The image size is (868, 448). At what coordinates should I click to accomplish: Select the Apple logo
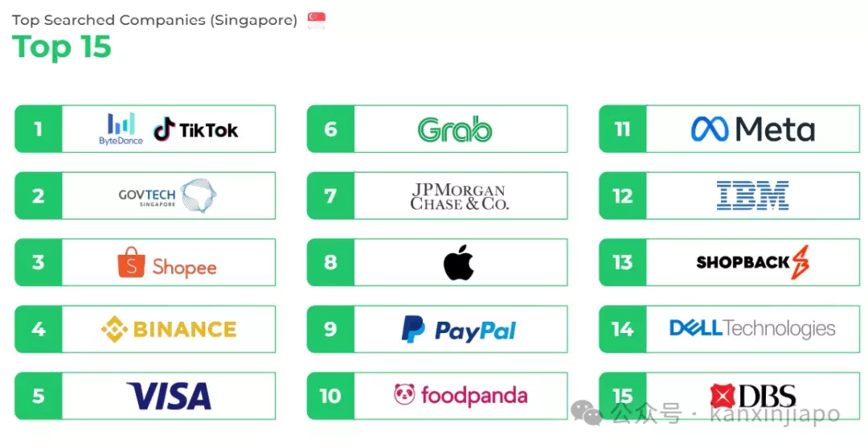[459, 262]
